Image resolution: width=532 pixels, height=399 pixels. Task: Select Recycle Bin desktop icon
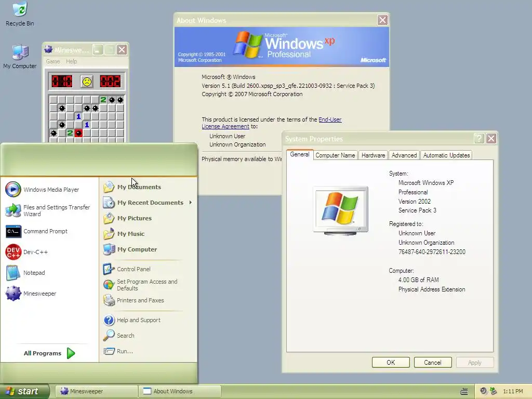[x=20, y=14]
